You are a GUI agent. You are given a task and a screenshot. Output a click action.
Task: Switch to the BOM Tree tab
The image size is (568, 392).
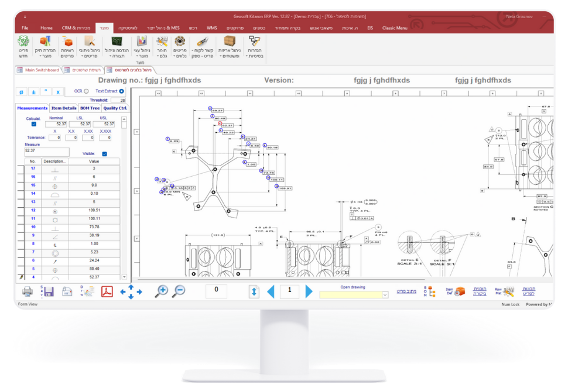[x=90, y=108]
